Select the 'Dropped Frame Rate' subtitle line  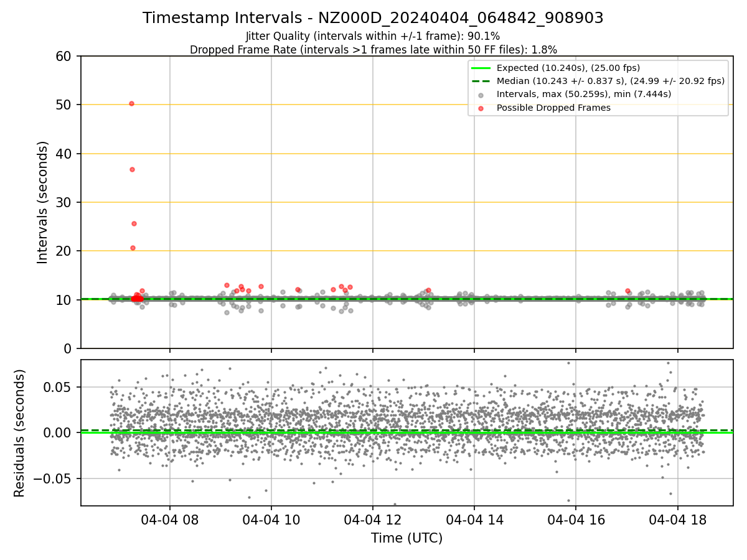[373, 50]
